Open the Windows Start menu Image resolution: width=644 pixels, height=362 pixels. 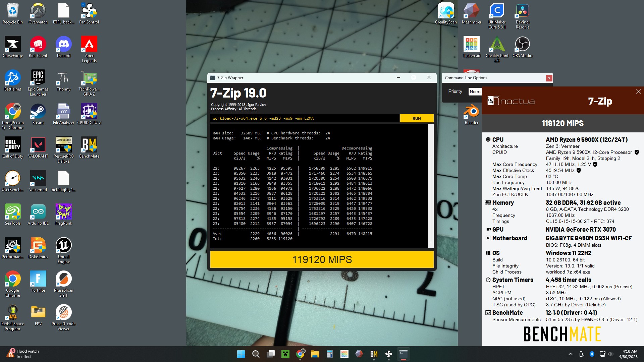click(241, 354)
